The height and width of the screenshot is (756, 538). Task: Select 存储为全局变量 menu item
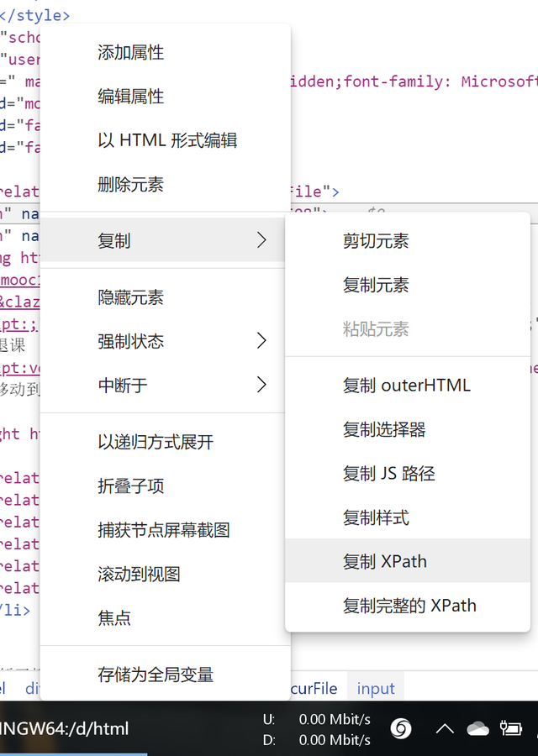(x=156, y=675)
